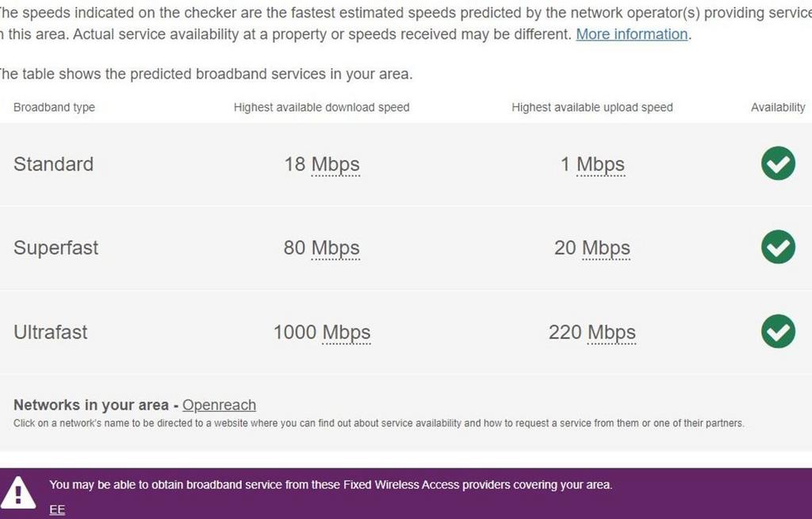Select Highest available download speed header
This screenshot has width=812, height=519.
pyautogui.click(x=322, y=108)
